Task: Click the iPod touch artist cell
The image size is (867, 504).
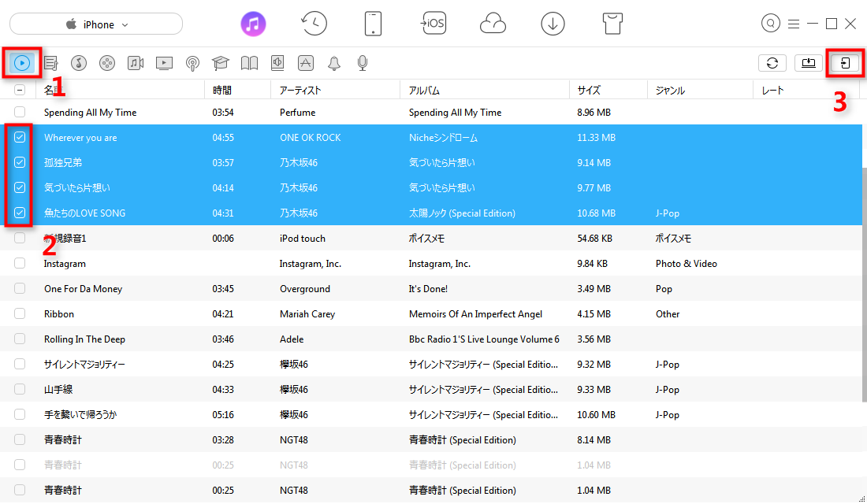Action: click(303, 239)
